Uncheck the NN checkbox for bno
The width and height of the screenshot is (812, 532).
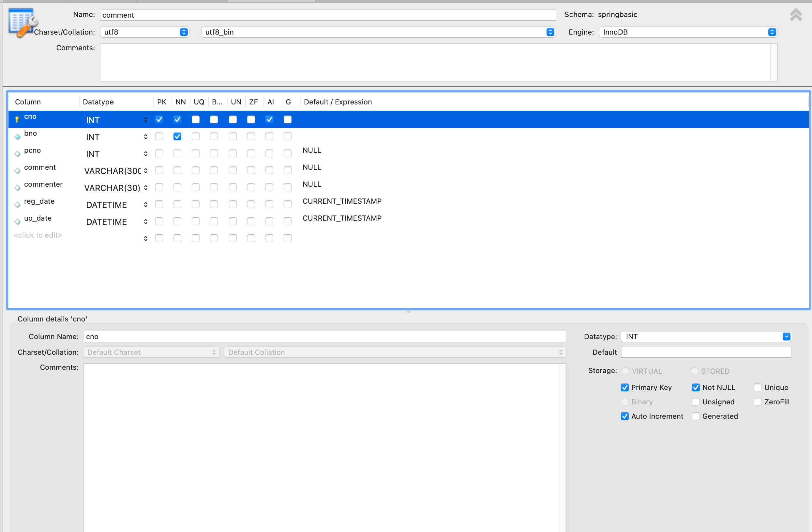point(177,136)
